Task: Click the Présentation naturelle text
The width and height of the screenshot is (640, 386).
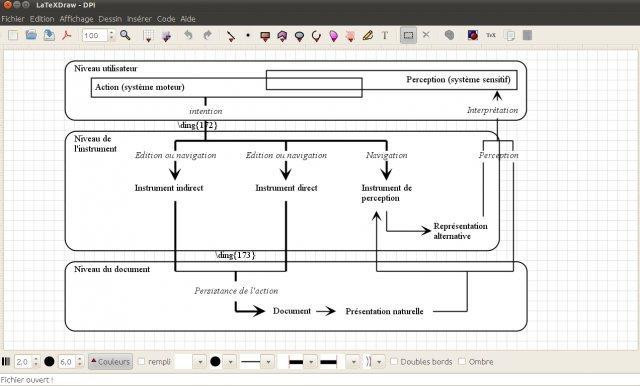Action: pyautogui.click(x=384, y=311)
